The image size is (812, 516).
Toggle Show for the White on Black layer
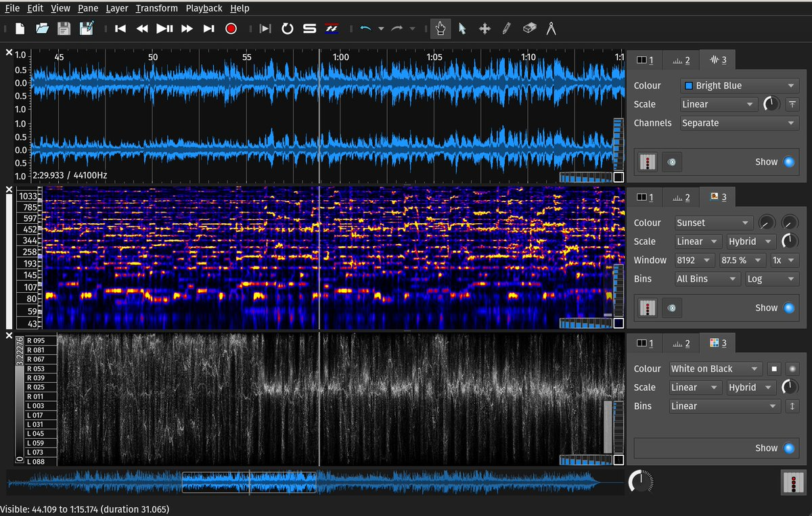(788, 448)
